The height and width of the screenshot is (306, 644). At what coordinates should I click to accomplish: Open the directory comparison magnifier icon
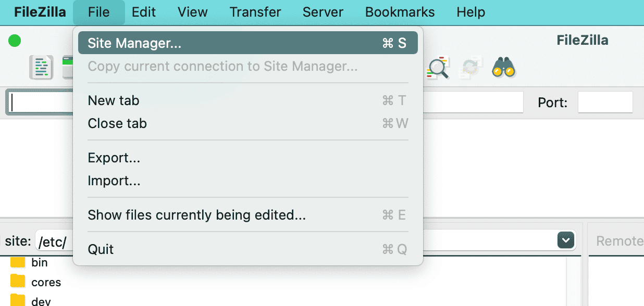(x=439, y=67)
